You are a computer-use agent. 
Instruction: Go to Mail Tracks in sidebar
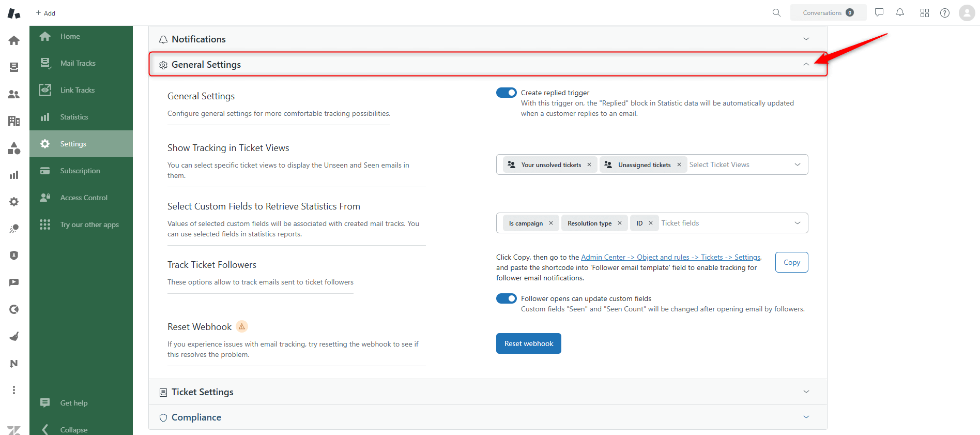click(x=78, y=63)
